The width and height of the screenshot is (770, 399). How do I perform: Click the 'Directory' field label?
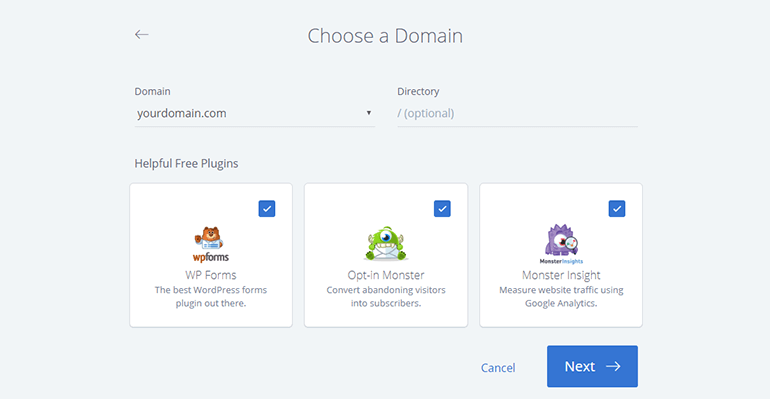[418, 91]
